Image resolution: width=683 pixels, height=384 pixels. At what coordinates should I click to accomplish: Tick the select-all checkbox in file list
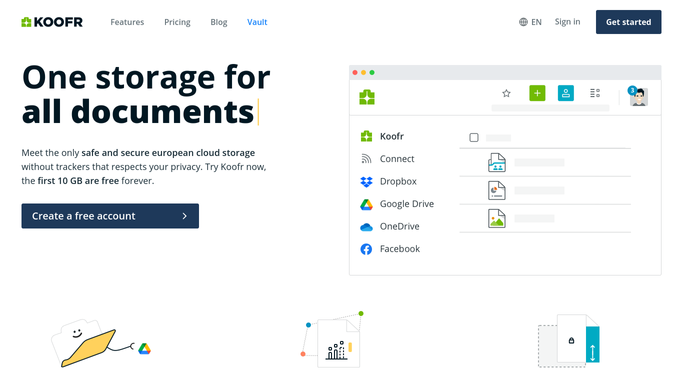click(x=474, y=138)
